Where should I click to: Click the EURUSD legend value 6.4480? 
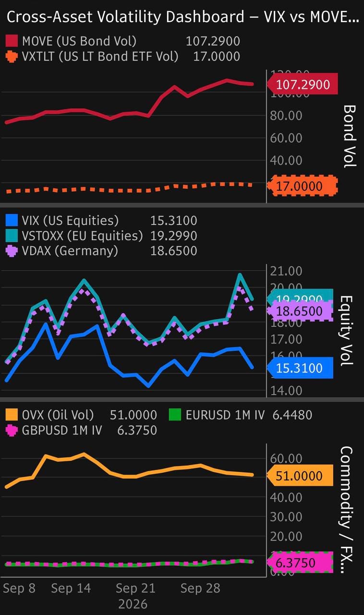pyautogui.click(x=292, y=415)
